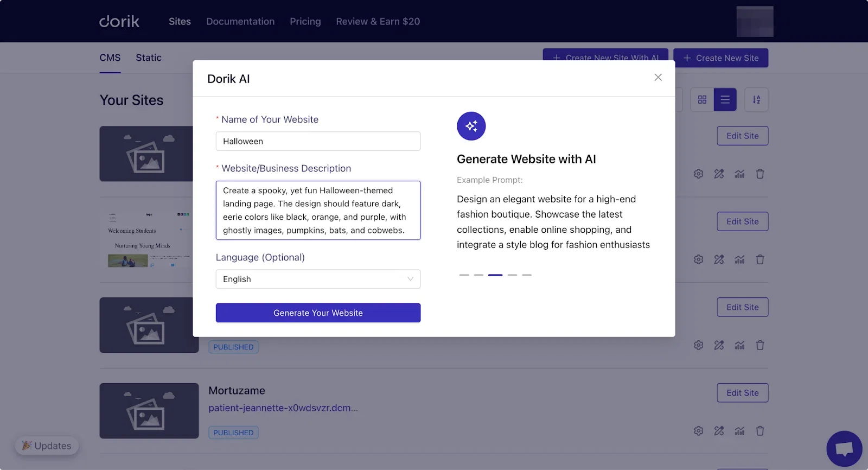Click Edit Site for the third site
Viewport: 868px width, 470px height.
point(743,307)
